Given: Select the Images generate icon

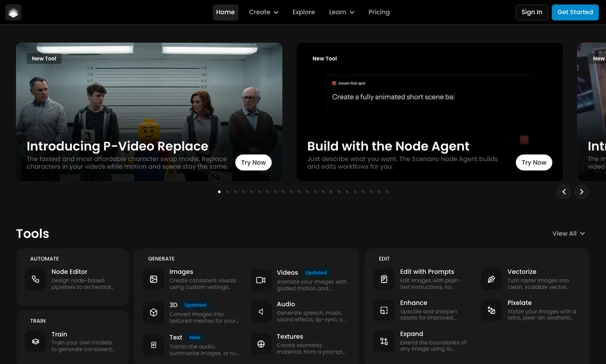Looking at the screenshot, I should point(154,279).
